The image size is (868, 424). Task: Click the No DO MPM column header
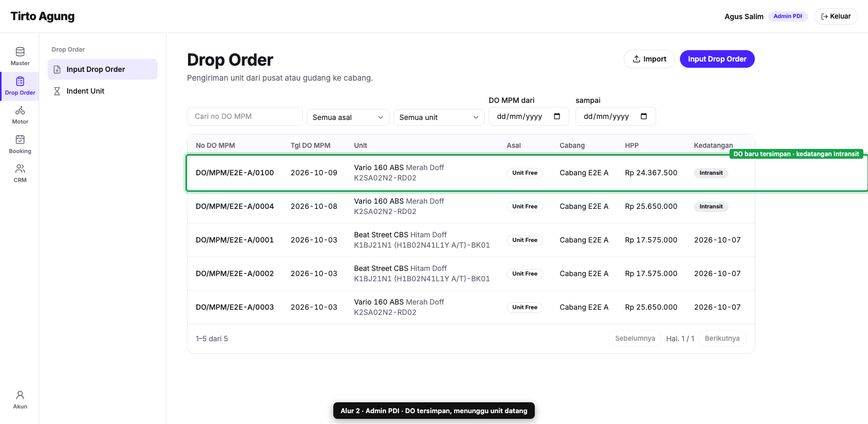pos(215,146)
